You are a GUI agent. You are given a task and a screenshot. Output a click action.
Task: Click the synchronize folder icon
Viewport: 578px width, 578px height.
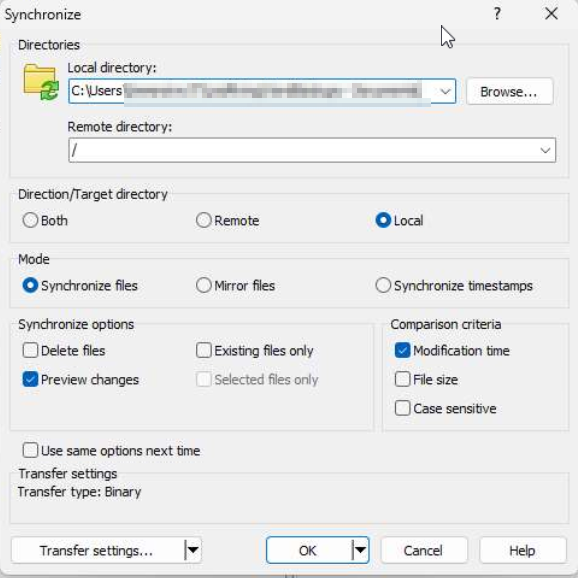coord(41,82)
